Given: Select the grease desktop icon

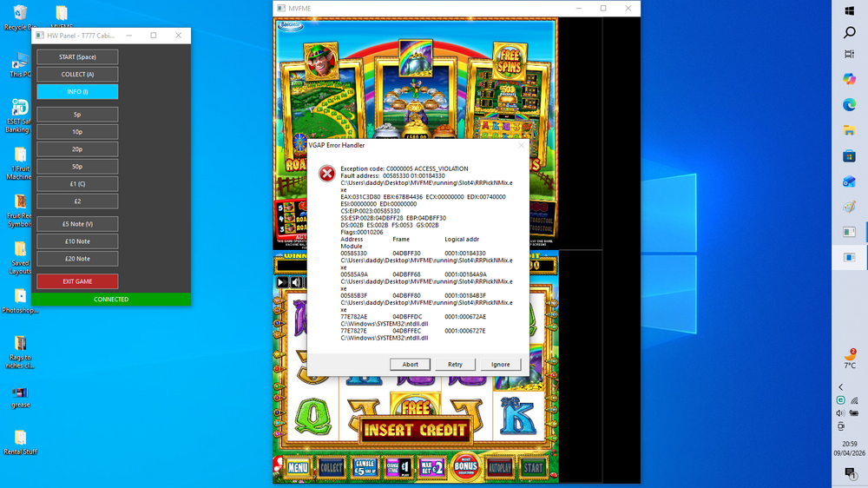Looking at the screenshot, I should 21,399.
